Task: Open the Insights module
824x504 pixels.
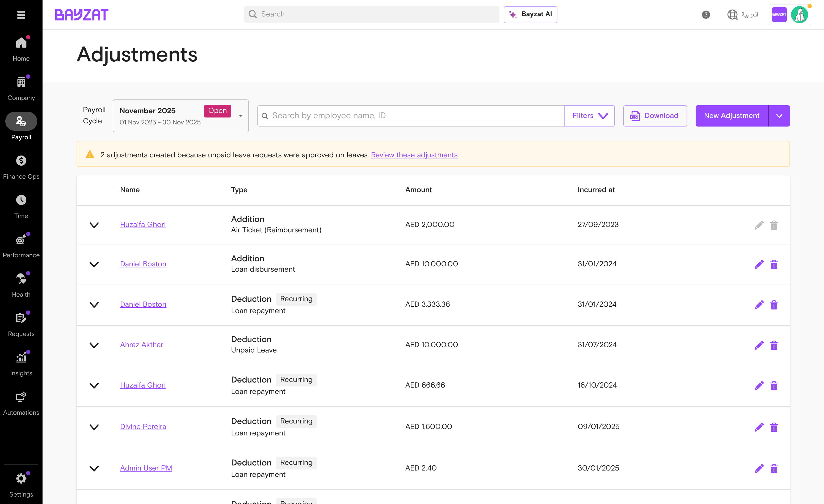Action: point(21,364)
